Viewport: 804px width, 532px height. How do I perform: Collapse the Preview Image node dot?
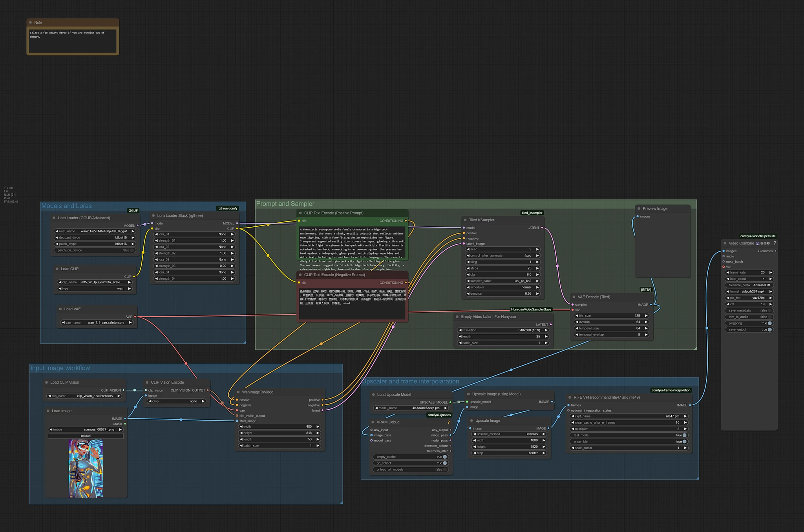(639, 209)
